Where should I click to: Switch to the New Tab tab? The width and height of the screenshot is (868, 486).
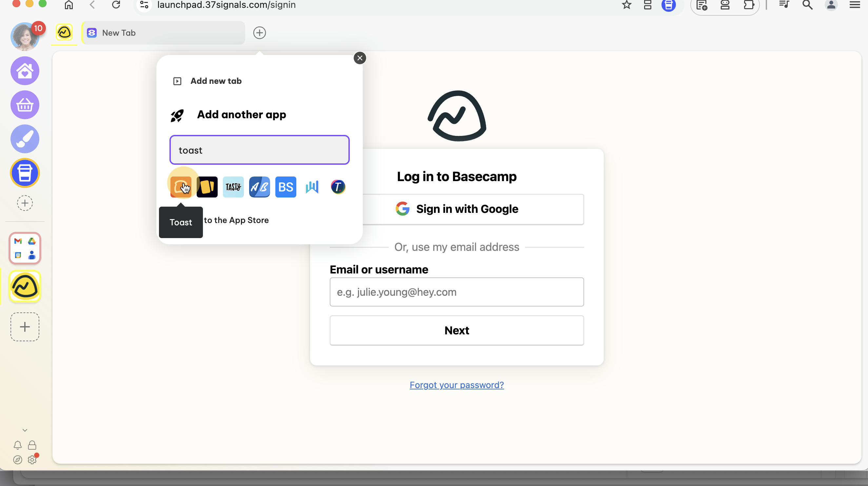(x=164, y=33)
